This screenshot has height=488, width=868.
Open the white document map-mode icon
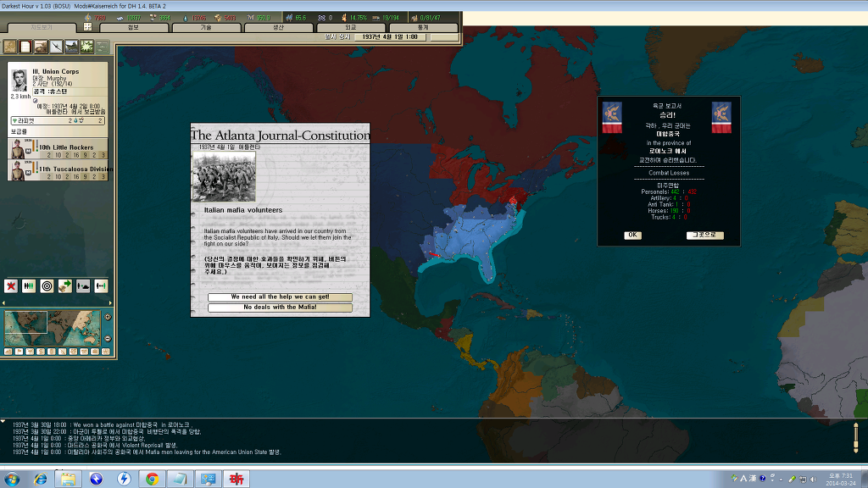click(25, 47)
